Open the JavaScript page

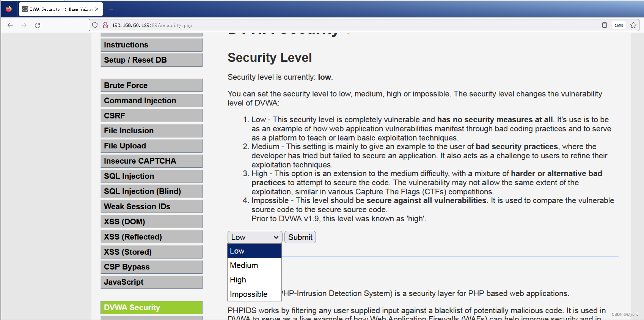click(x=151, y=282)
